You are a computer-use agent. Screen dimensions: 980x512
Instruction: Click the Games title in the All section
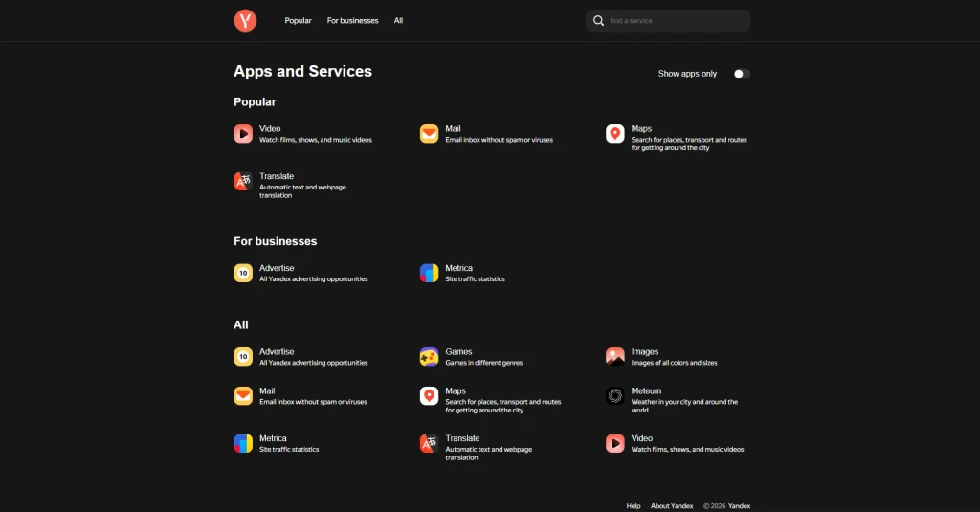458,352
